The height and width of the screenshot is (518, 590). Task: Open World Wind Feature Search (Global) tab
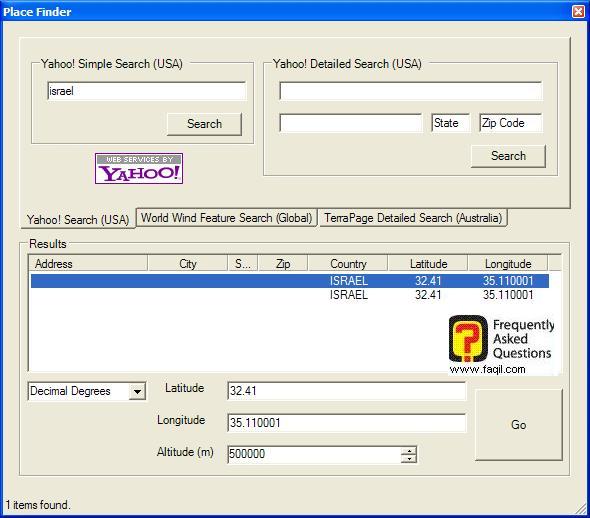[x=227, y=218]
